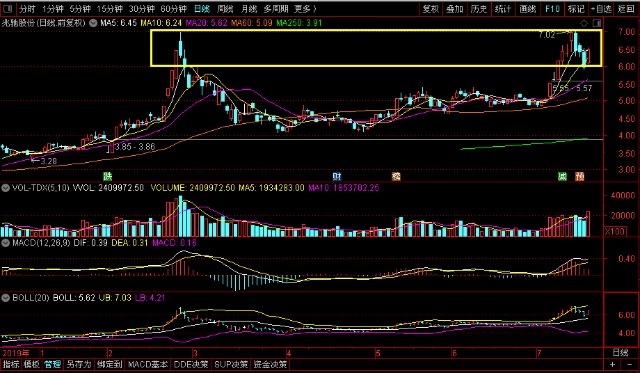Screen dimensions: 640x373
Task: Toggle the side panel icon near the price axis
Action: pyautogui.click(x=597, y=23)
